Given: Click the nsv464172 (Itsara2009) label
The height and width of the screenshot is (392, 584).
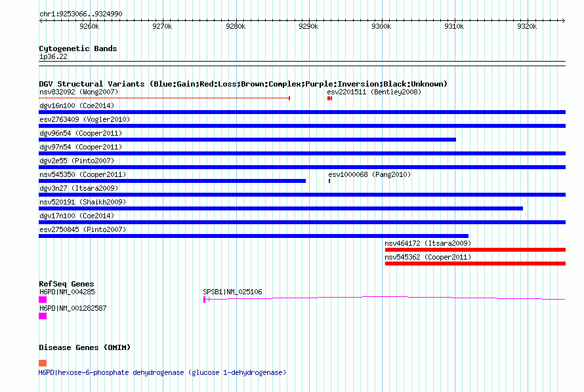Looking at the screenshot, I should tap(428, 243).
